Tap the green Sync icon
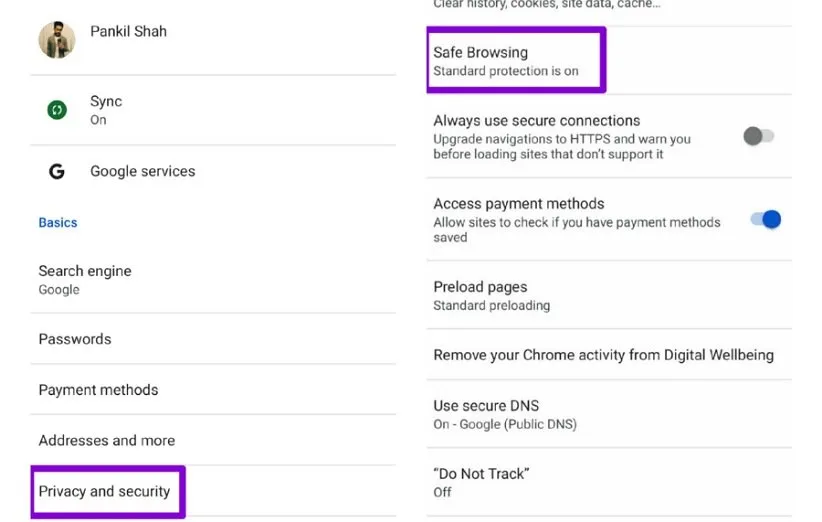The image size is (822, 522). click(x=57, y=110)
